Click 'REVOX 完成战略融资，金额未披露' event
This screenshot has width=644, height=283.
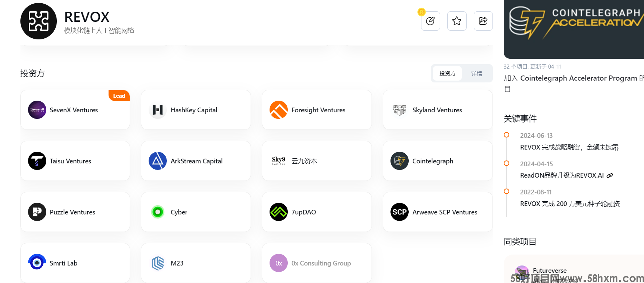569,147
